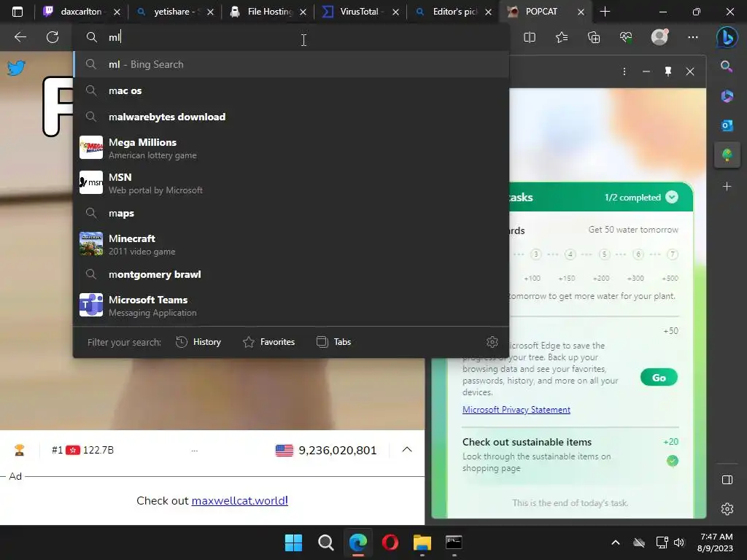Image resolution: width=747 pixels, height=560 pixels.
Task: Open the profile avatar
Action: [x=659, y=36]
